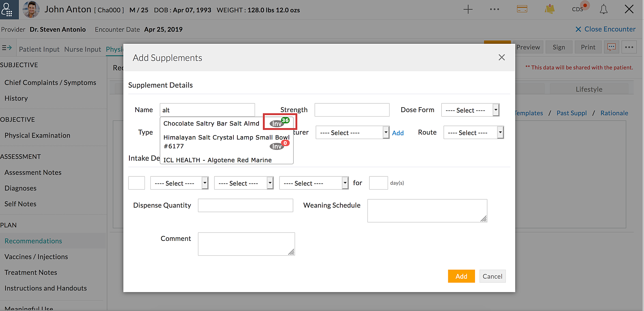This screenshot has height=311, width=644.
Task: Open the sticky notes icon in header
Action: click(x=550, y=9)
